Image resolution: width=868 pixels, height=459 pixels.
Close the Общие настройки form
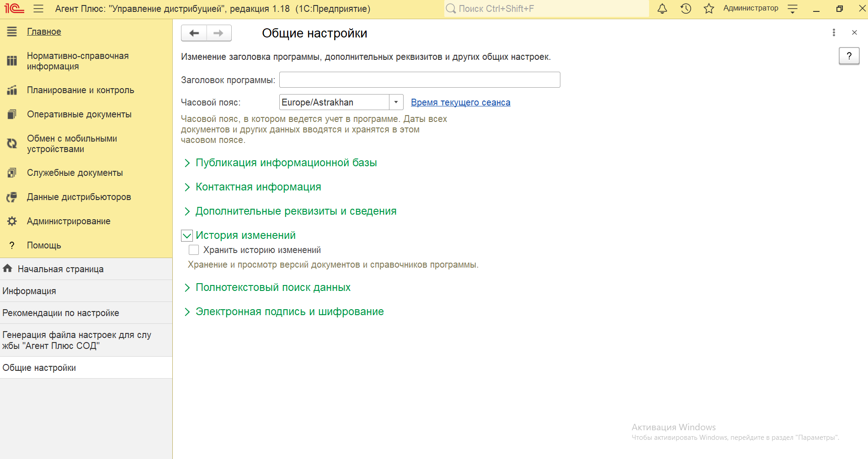[x=854, y=32]
